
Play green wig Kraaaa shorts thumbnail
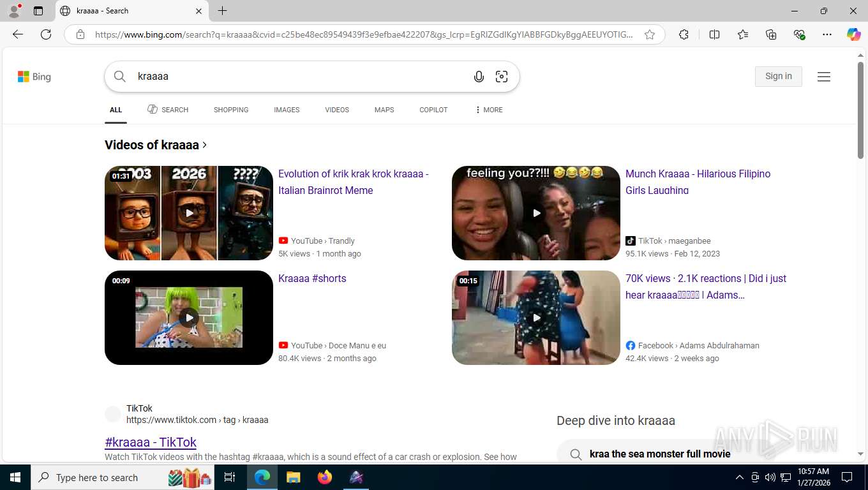click(189, 318)
